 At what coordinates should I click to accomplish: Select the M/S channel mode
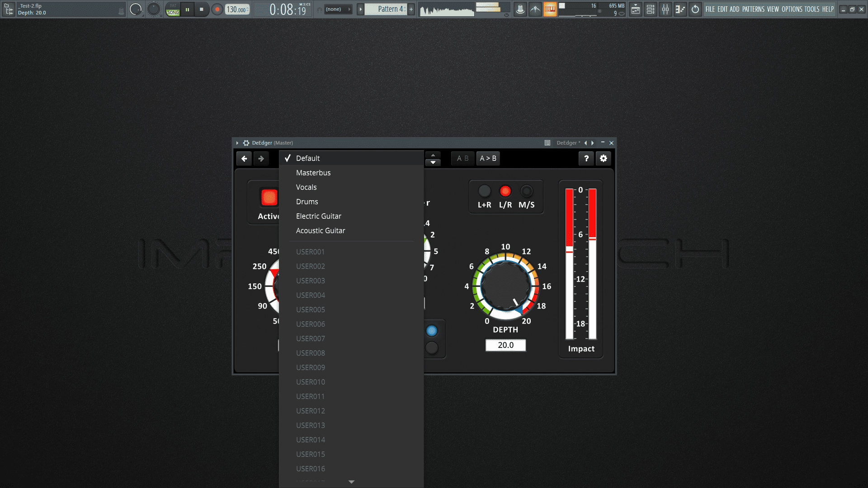527,191
